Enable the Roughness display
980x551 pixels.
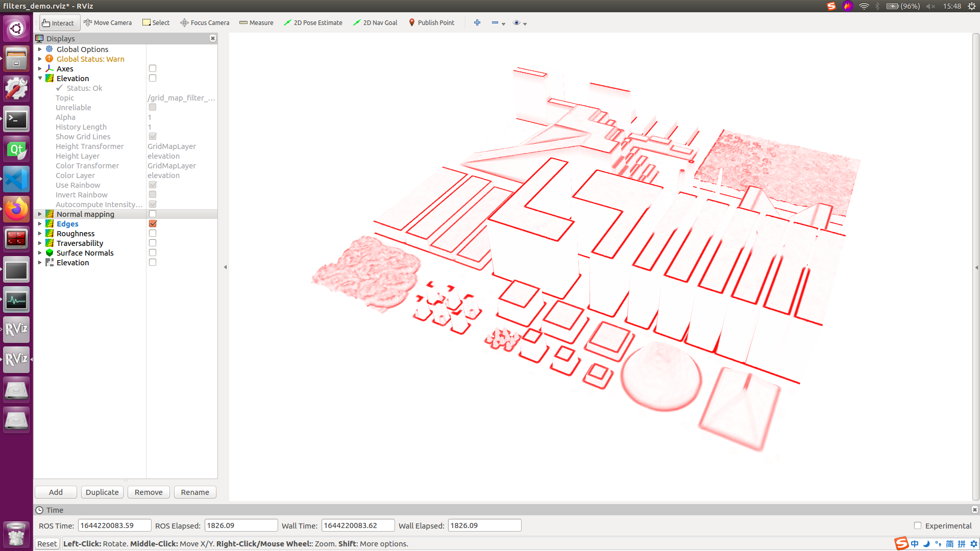coord(152,233)
